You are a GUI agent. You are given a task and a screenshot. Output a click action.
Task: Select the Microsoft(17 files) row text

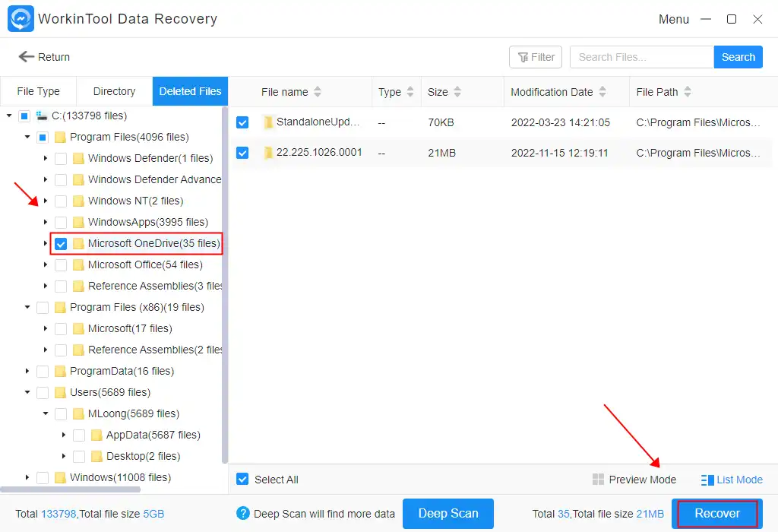[x=130, y=328]
